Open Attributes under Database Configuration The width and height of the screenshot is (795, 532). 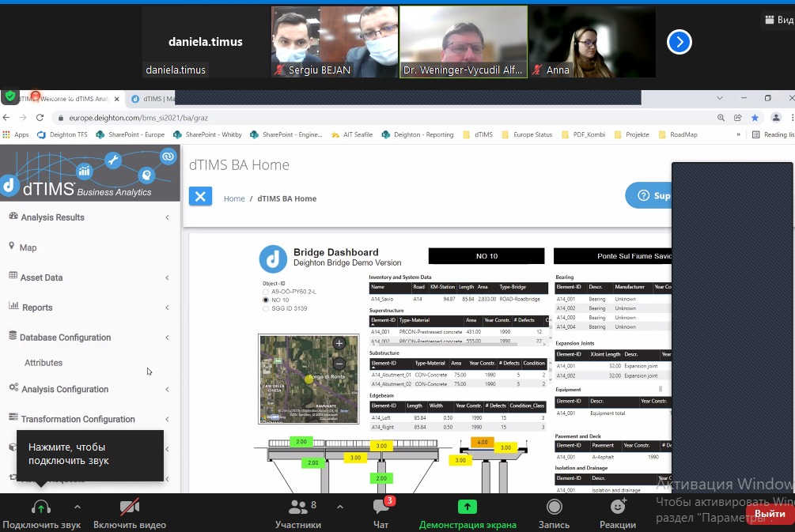[x=44, y=363]
